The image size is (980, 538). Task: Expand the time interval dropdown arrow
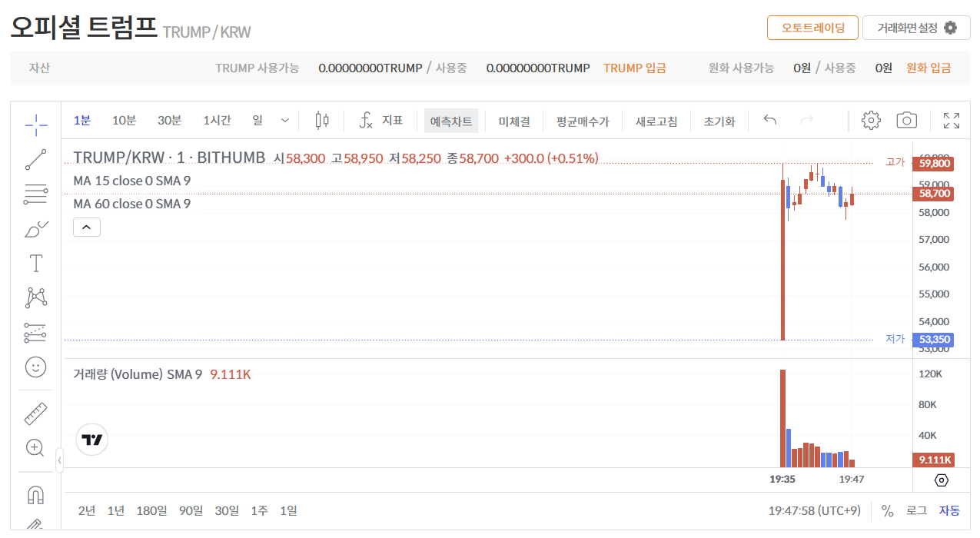(285, 121)
